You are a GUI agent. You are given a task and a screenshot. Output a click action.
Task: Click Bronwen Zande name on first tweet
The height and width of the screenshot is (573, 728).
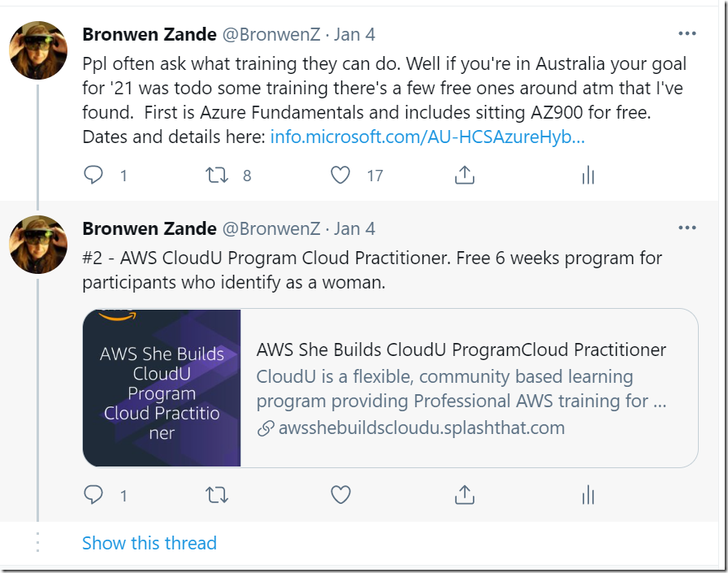click(149, 34)
